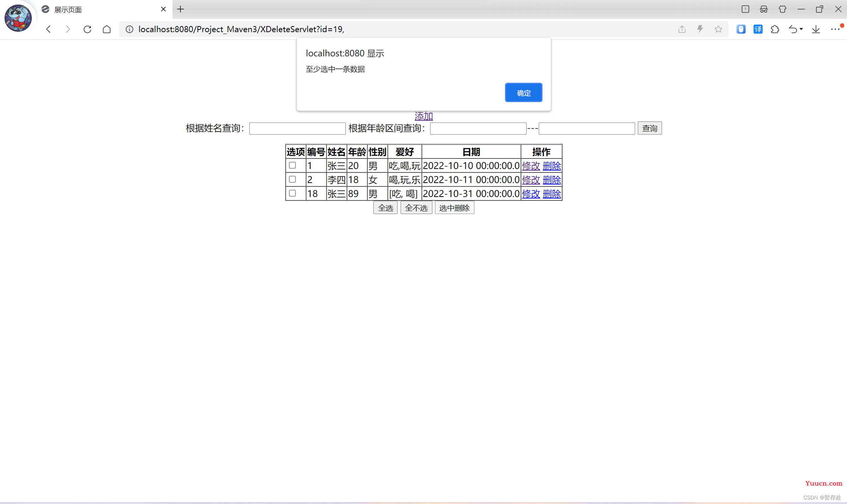Viewport: 847px width, 504px height.
Task: Check the checkbox for row 编号 1
Action: pos(292,165)
